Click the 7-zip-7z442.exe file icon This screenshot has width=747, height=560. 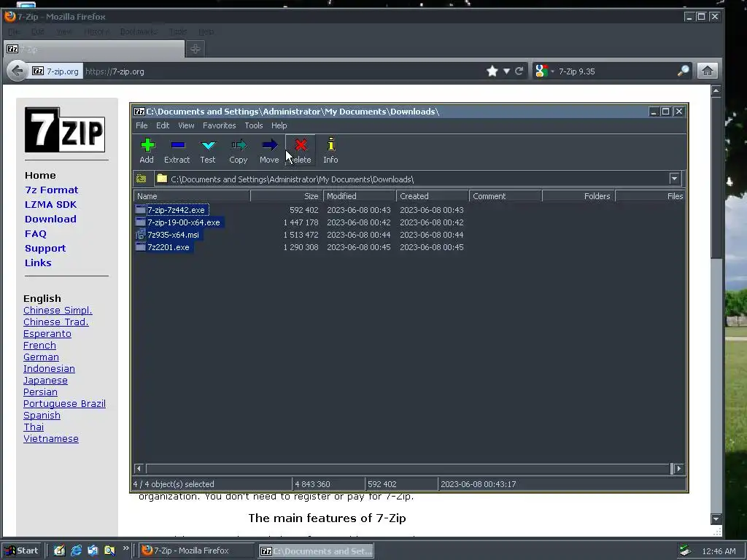[x=140, y=209]
